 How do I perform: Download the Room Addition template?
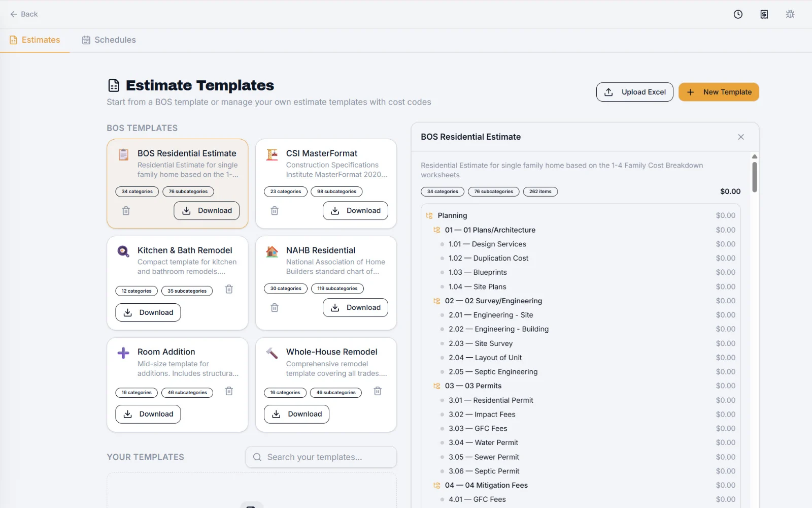[148, 414]
